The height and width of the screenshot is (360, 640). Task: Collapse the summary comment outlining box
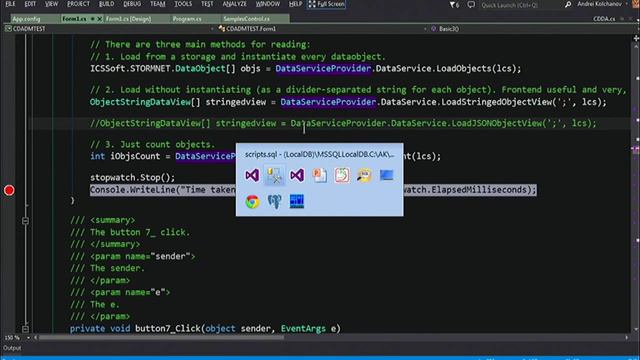click(25, 221)
